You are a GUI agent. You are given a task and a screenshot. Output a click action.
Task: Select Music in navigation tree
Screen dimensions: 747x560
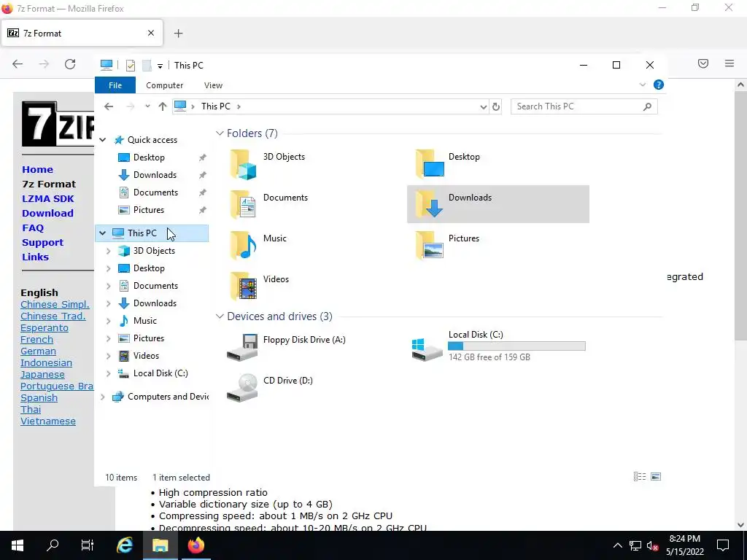145,321
